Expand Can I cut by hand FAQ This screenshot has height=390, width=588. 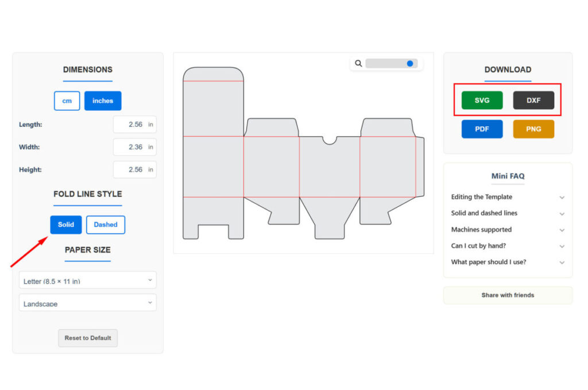[508, 246]
